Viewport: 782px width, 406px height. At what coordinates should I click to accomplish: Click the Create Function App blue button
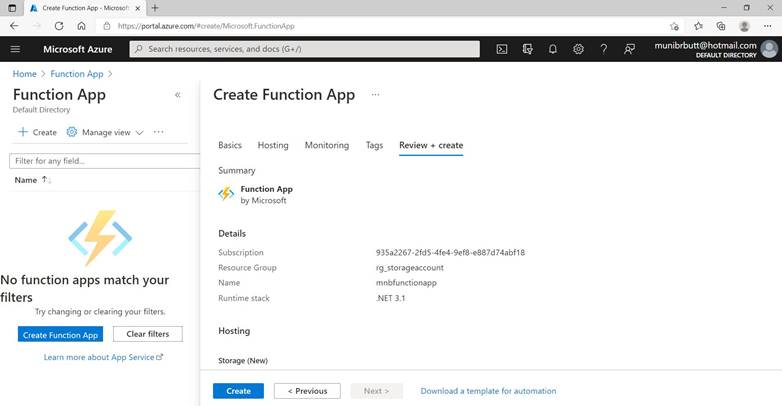click(60, 335)
